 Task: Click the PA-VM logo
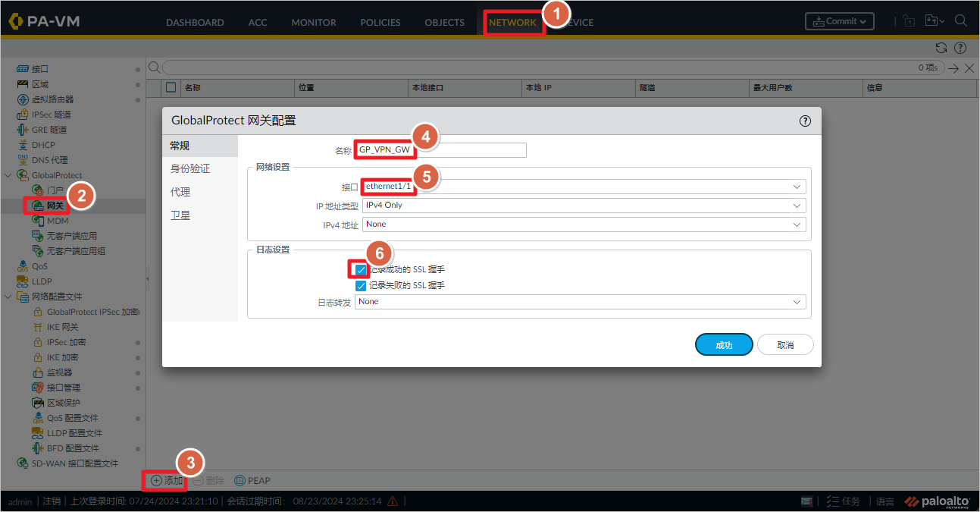pyautogui.click(x=43, y=21)
